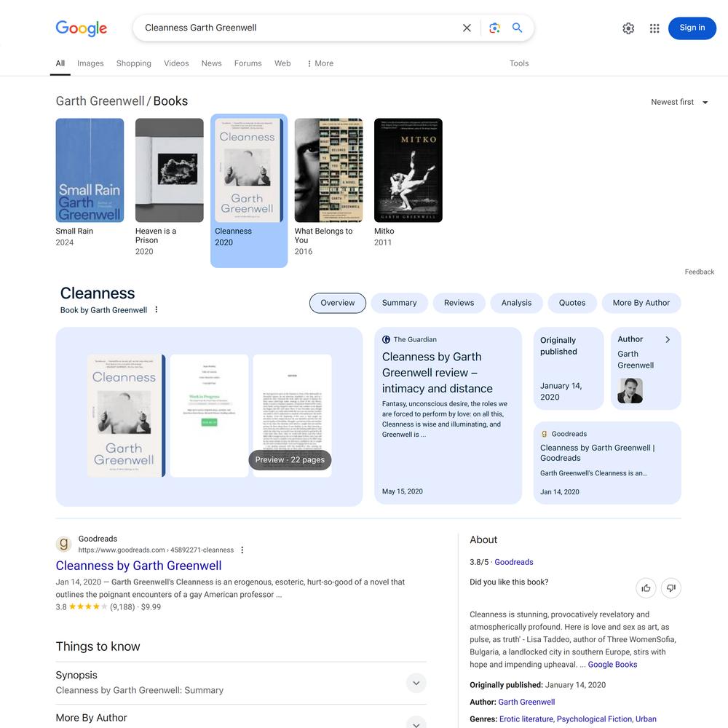Open the Newest first sort dropdown
The image size is (728, 728).
tap(679, 102)
